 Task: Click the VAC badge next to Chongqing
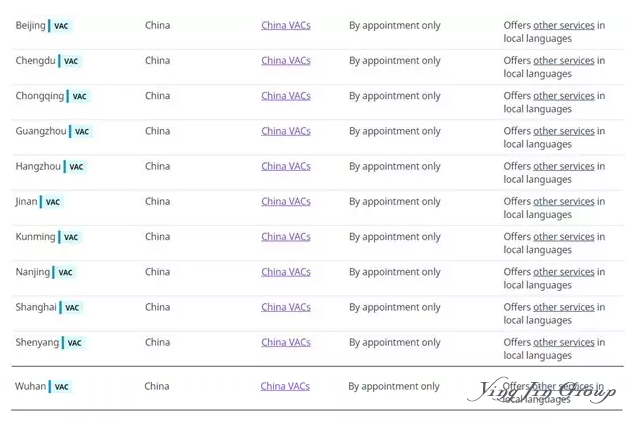tap(79, 96)
